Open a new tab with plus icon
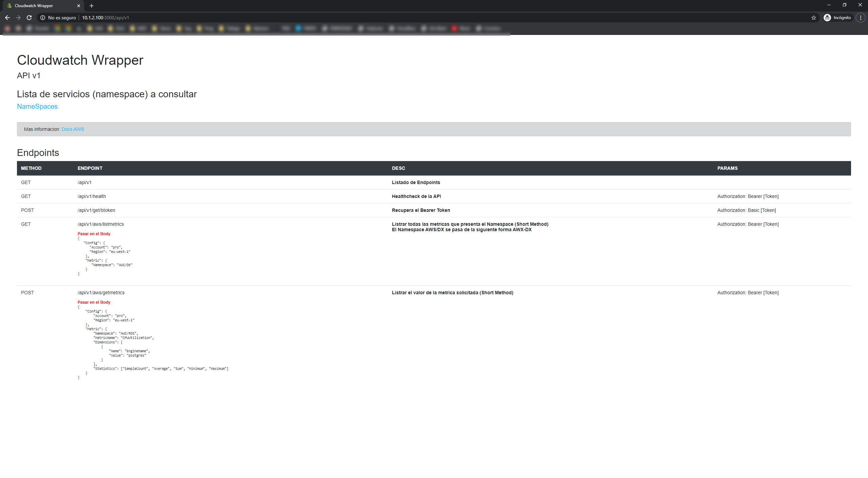This screenshot has height=478, width=868. click(92, 6)
